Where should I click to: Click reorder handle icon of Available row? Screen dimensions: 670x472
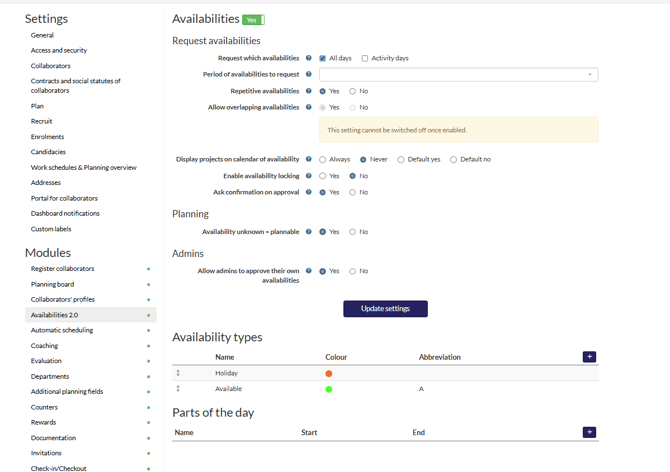coord(178,389)
